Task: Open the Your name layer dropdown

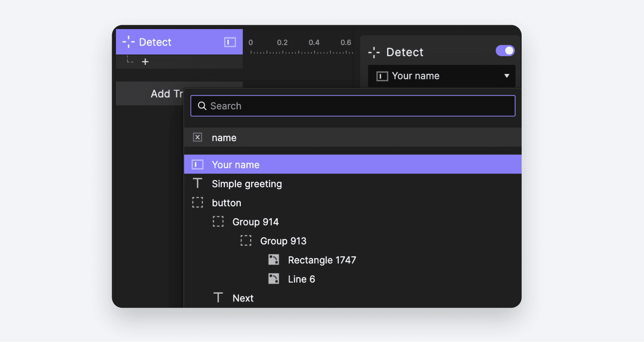Action: [441, 76]
